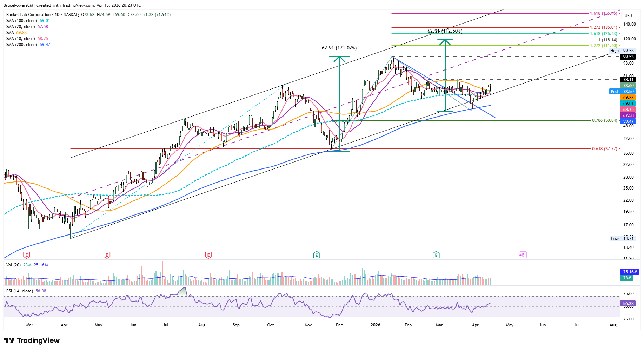Click the 140.00 price axis tick
The image size is (644, 351).
[x=629, y=24]
